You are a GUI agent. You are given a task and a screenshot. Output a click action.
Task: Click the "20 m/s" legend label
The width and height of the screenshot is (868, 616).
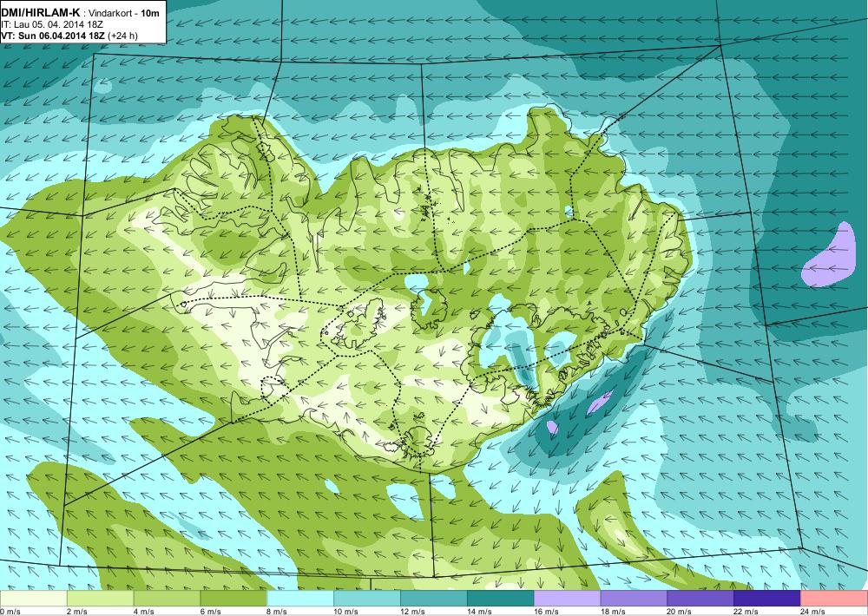coord(681,612)
